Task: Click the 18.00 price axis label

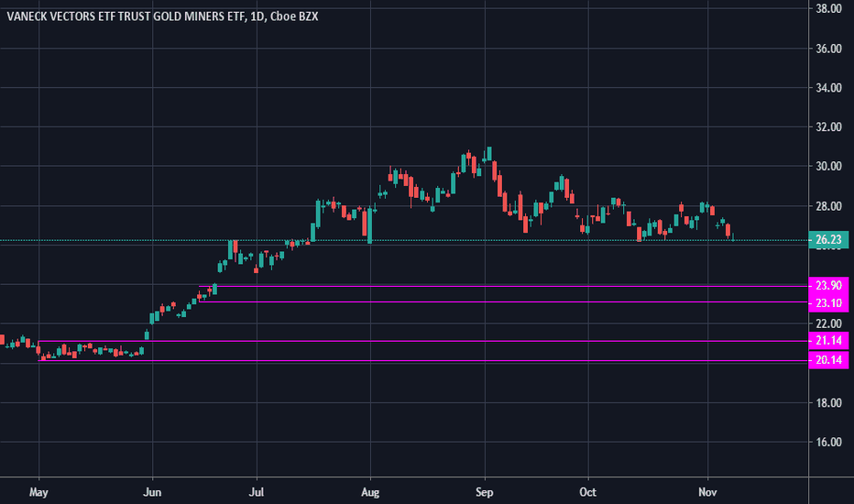Action: click(828, 402)
